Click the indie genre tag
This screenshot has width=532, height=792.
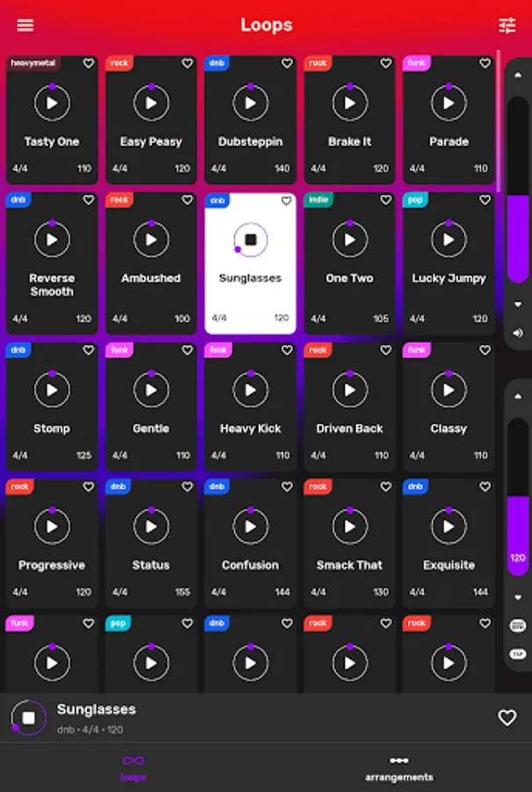tap(318, 200)
